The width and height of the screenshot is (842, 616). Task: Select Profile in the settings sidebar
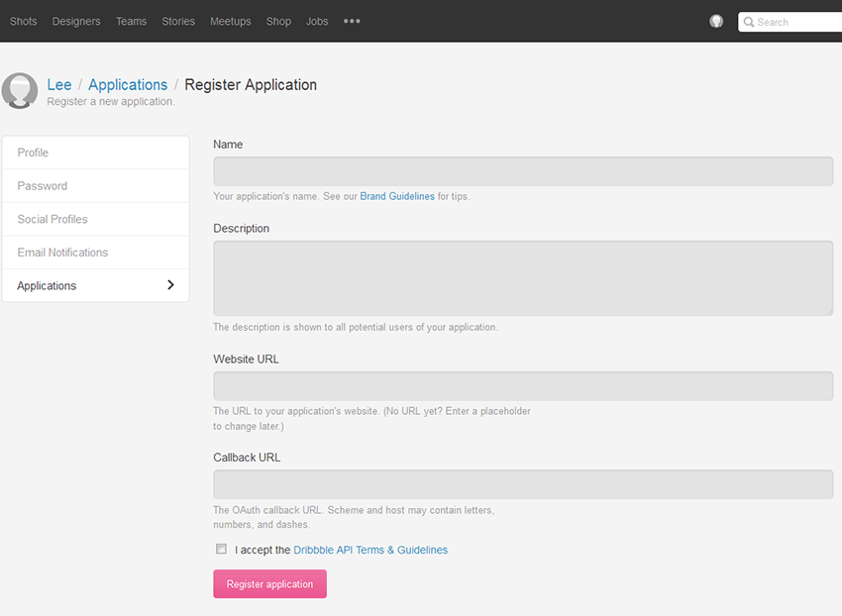95,153
